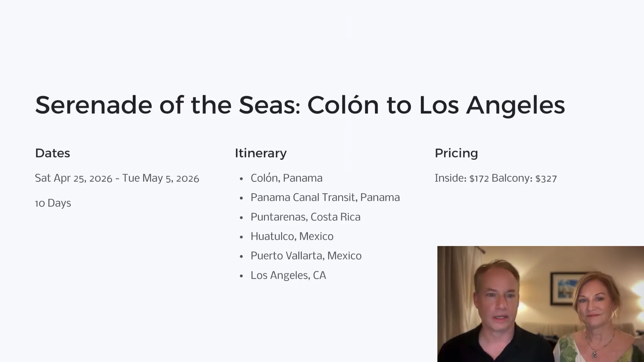644x362 pixels.
Task: Click the bullet point beside Los Angeles, CA
Action: (241, 276)
